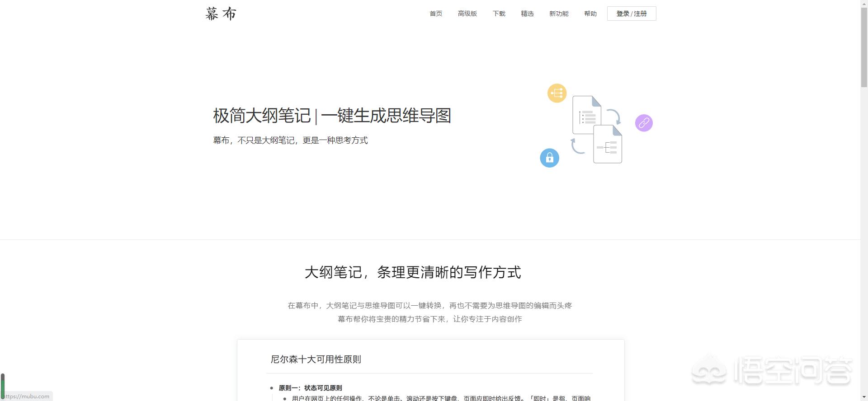Click subtitle 幕布，不只是大纲笔记，更是一种思考方式
This screenshot has height=401, width=868.
(x=290, y=140)
